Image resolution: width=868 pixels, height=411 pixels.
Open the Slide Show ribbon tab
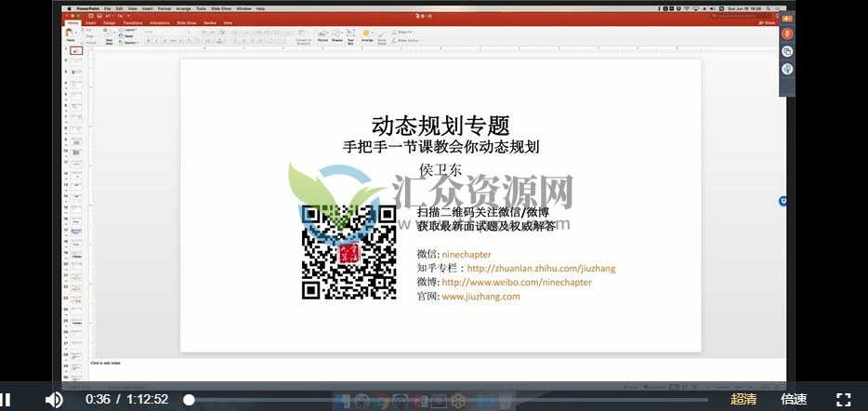click(x=187, y=22)
